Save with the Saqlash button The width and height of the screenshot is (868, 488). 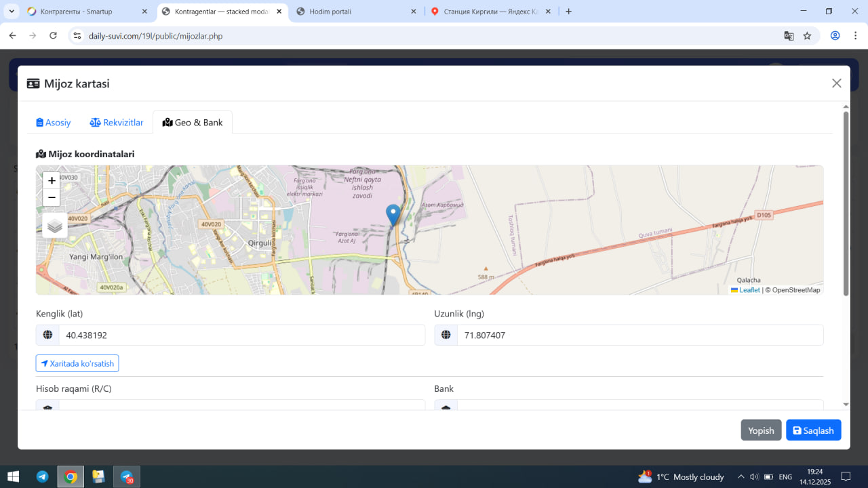pos(814,430)
